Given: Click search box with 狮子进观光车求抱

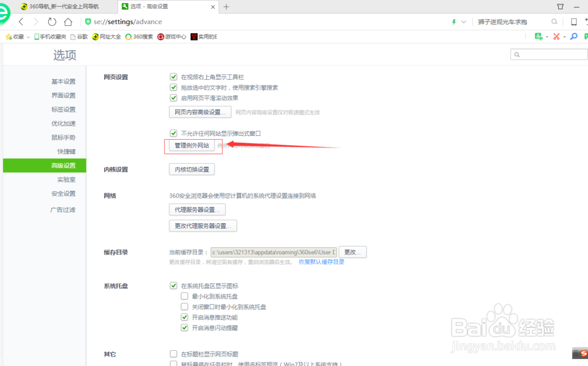Looking at the screenshot, I should tap(503, 22).
